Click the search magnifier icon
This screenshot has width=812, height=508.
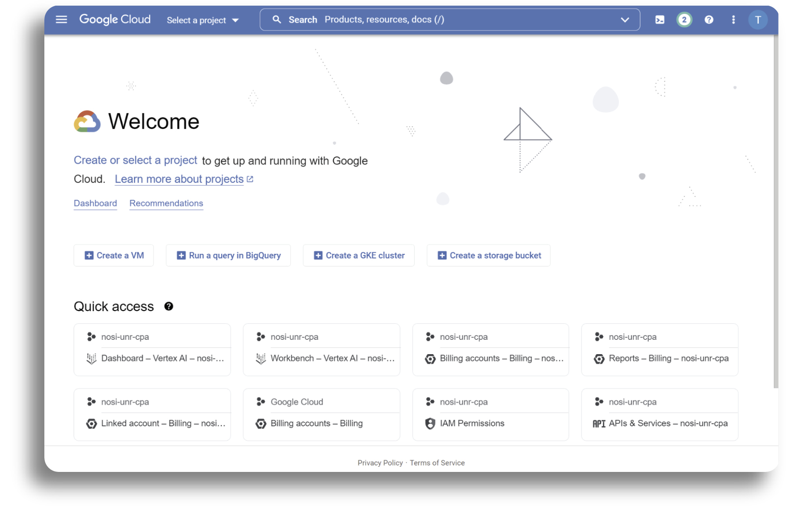click(277, 20)
